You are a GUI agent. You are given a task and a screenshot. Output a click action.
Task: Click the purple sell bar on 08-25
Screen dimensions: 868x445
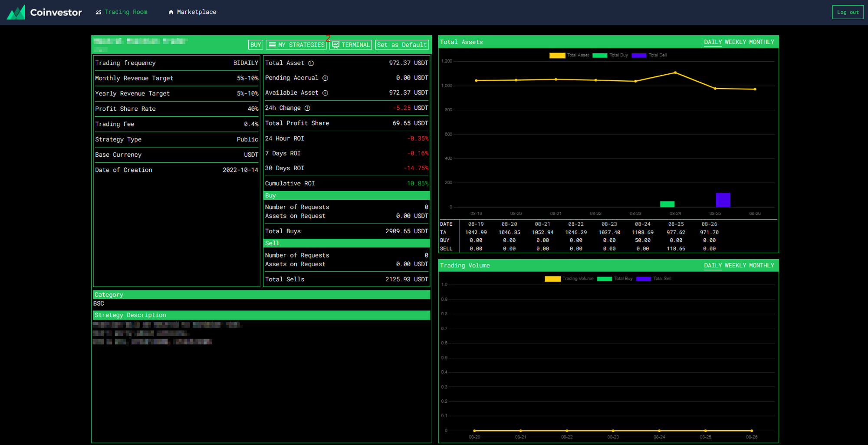point(723,200)
